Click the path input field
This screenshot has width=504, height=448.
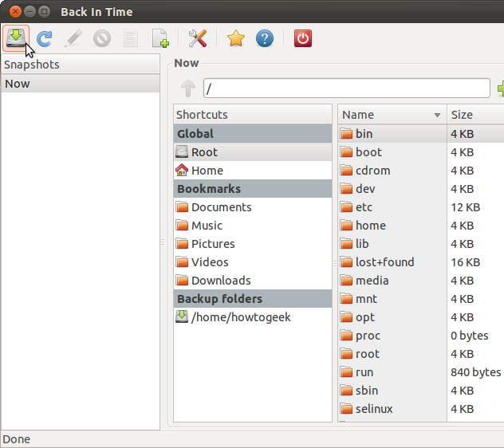pos(346,88)
